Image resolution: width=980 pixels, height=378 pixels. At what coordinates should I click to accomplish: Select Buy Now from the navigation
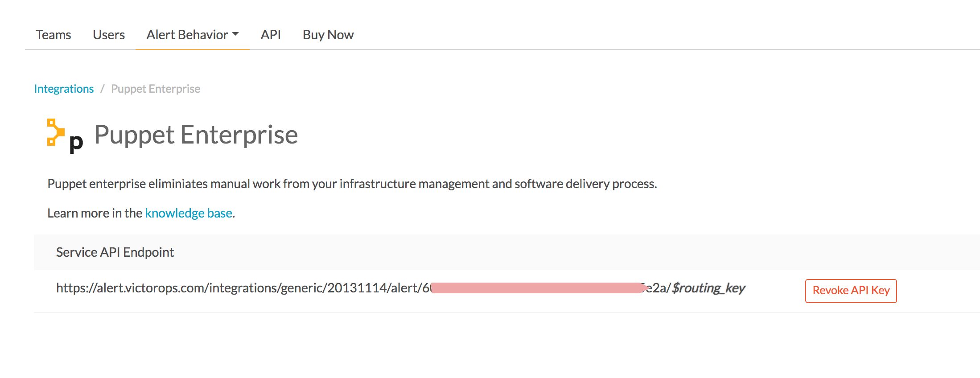(328, 34)
